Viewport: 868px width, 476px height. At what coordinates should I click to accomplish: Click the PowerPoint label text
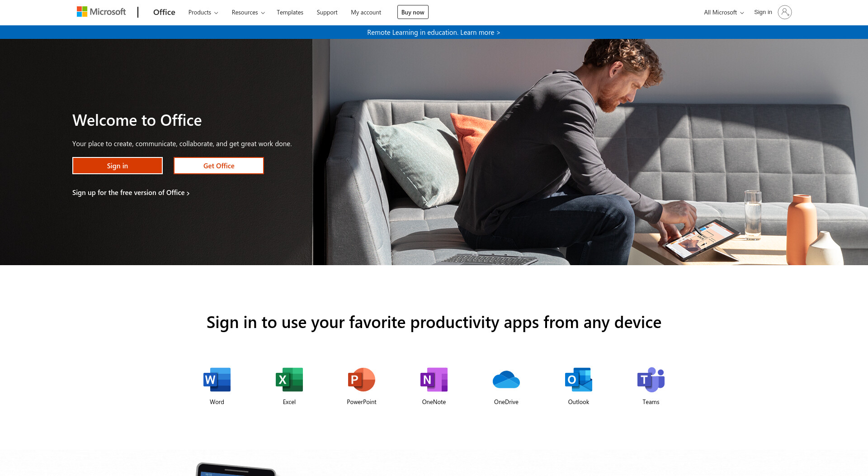[362, 402]
